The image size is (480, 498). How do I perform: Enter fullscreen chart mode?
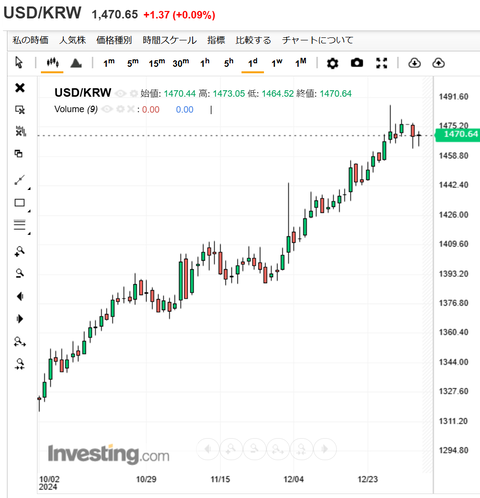tap(381, 63)
